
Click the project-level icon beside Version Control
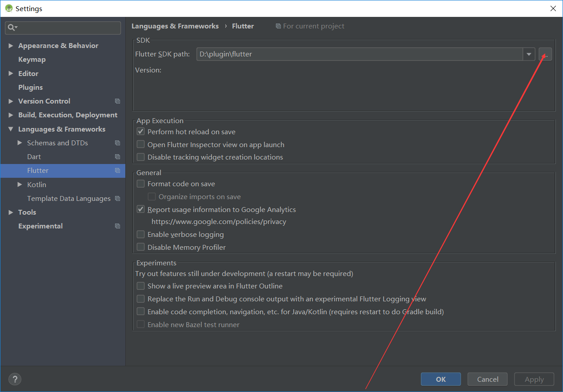click(117, 101)
